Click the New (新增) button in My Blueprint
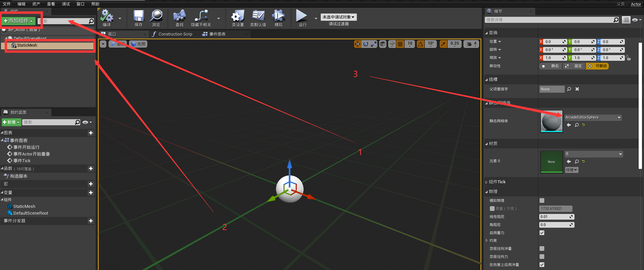The width and height of the screenshot is (644, 270). 11,122
